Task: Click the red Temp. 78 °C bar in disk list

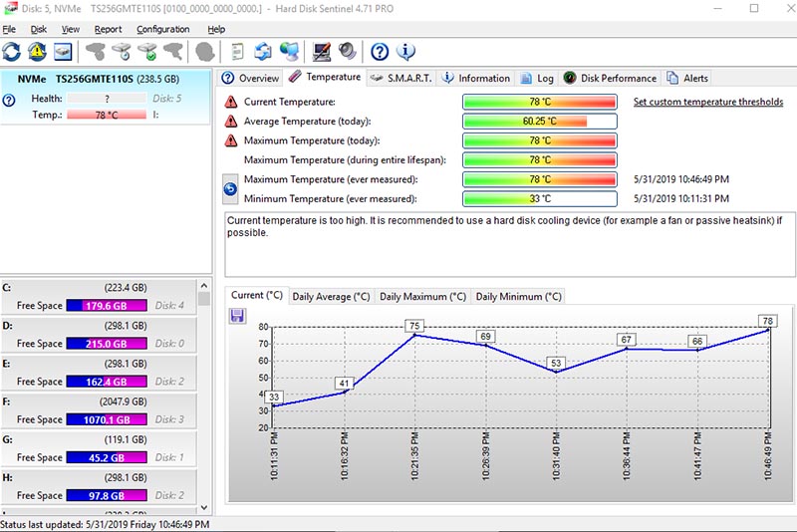Action: tap(107, 115)
